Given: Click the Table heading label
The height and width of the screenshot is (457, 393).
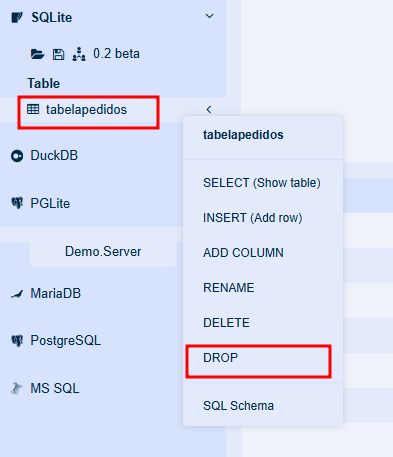Looking at the screenshot, I should (x=44, y=83).
